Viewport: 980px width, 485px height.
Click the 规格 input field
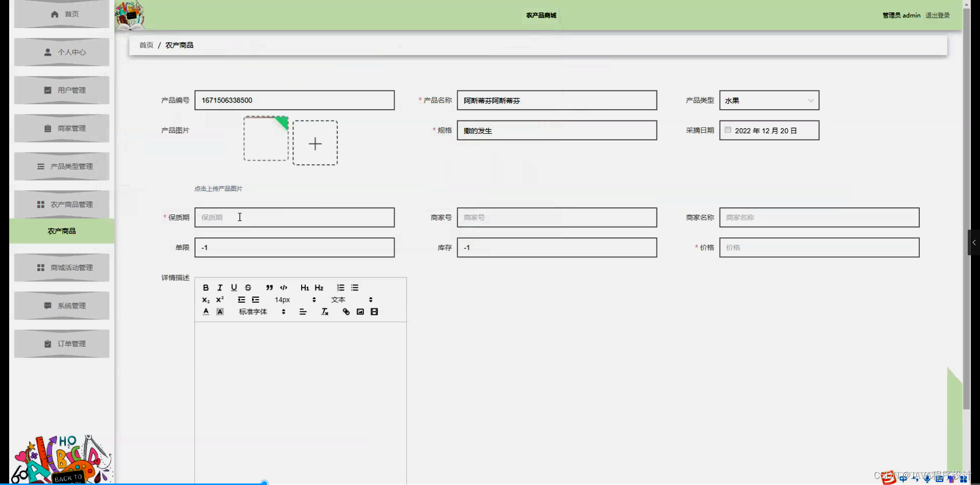[x=557, y=130]
